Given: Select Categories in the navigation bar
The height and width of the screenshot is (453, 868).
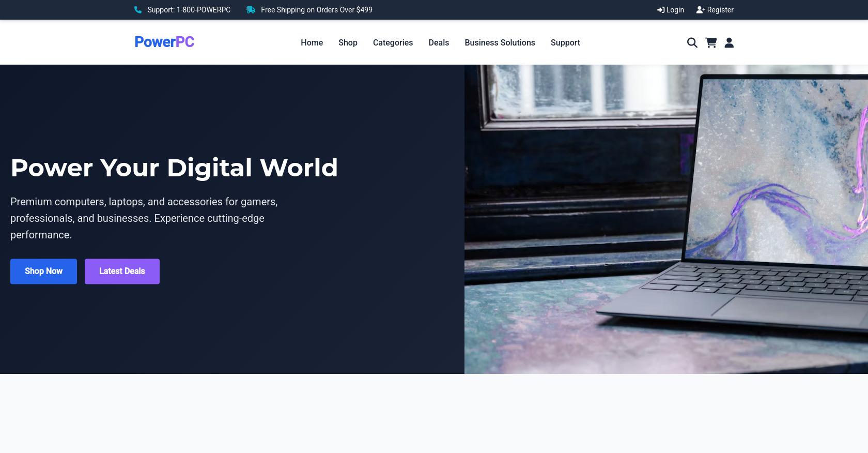Looking at the screenshot, I should tap(393, 43).
